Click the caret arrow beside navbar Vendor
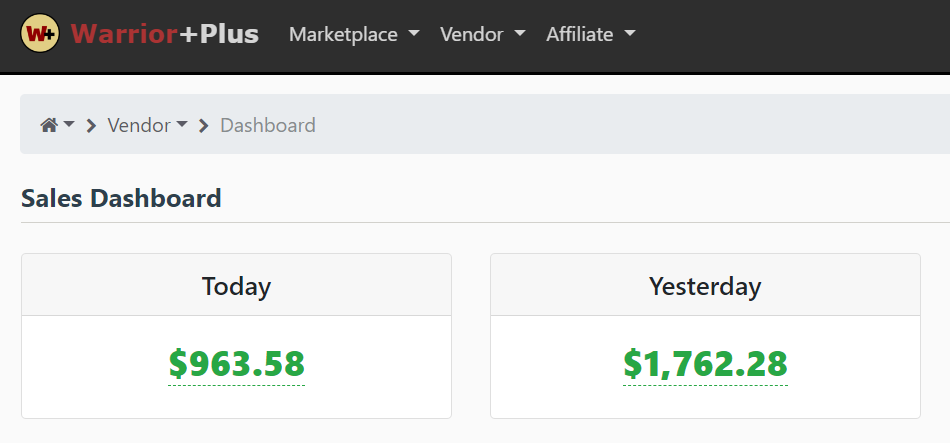950x443 pixels. (520, 34)
